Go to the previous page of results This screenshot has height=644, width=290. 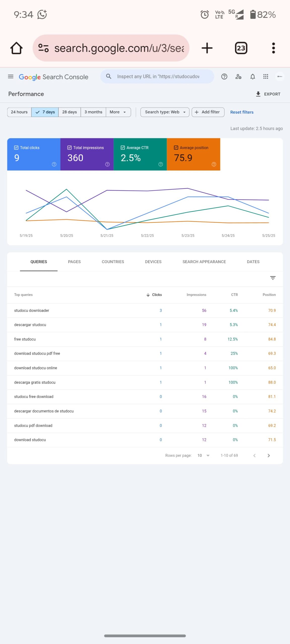pos(254,455)
